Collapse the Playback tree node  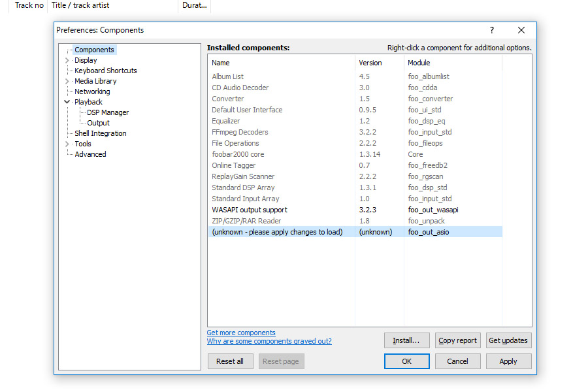pos(67,102)
